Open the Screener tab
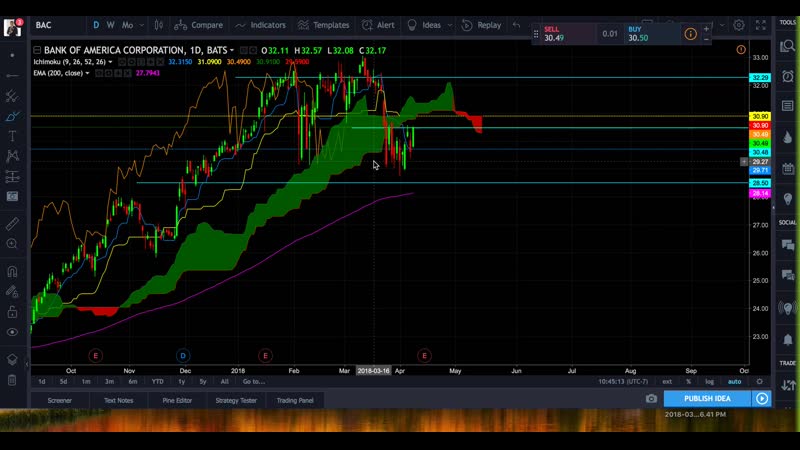800x450 pixels. (60, 401)
